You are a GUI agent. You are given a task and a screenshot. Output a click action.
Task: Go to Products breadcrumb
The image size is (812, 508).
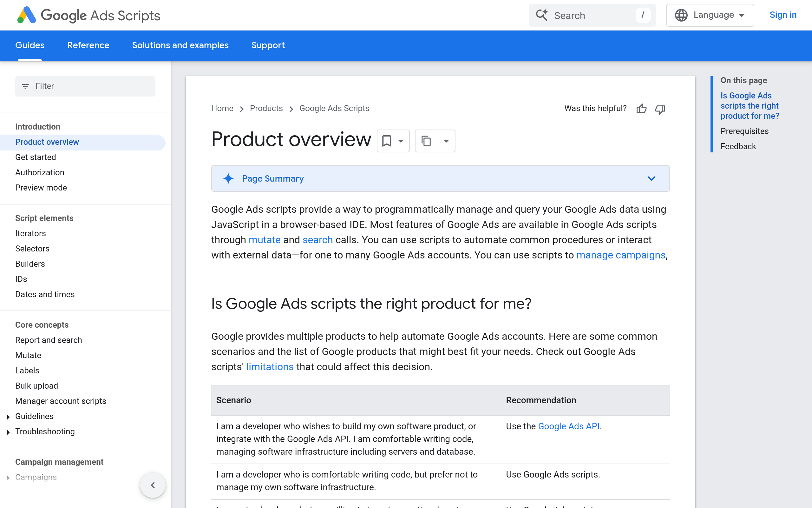pos(266,109)
